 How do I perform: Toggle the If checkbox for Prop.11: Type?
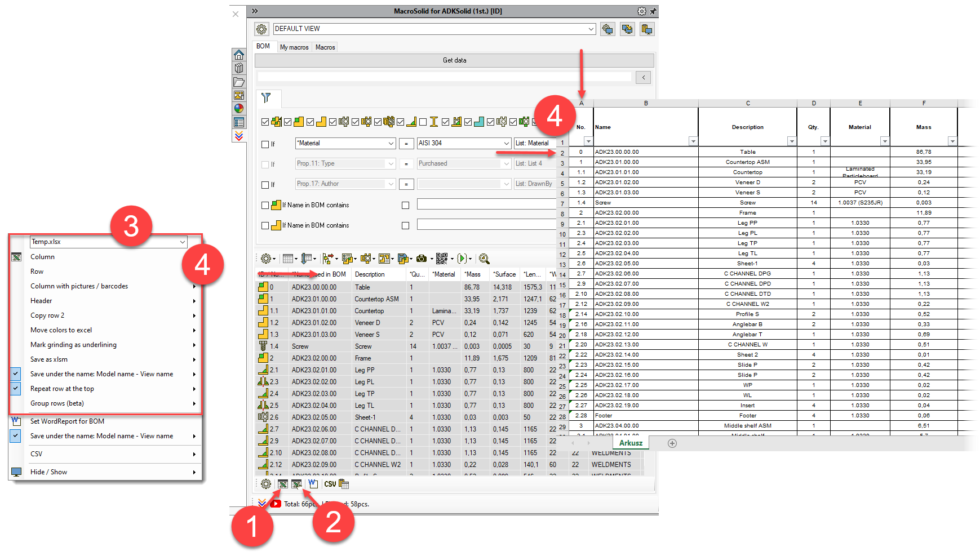click(265, 164)
